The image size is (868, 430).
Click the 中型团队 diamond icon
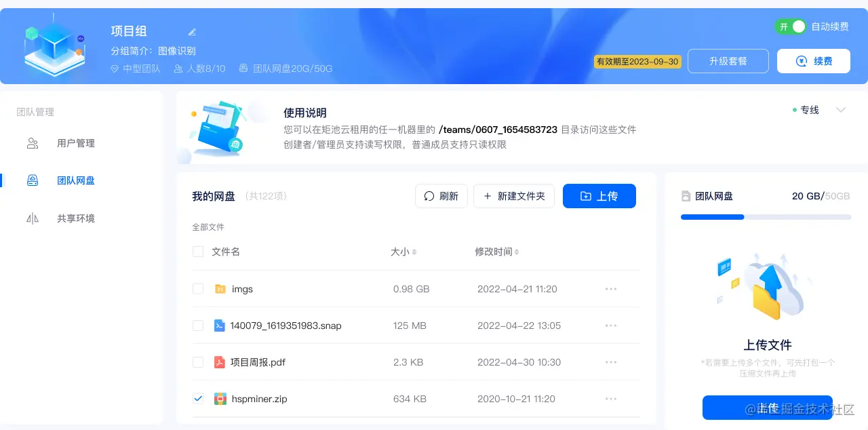(x=115, y=69)
